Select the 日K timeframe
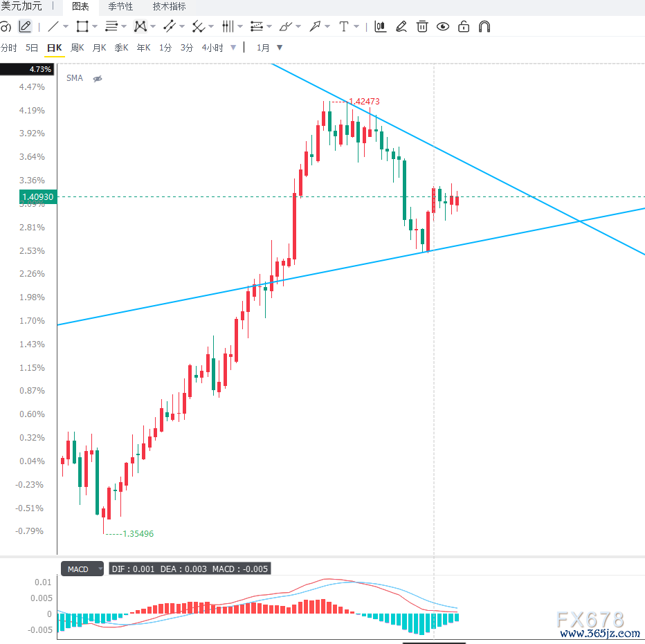This screenshot has width=645, height=644. pos(54,48)
